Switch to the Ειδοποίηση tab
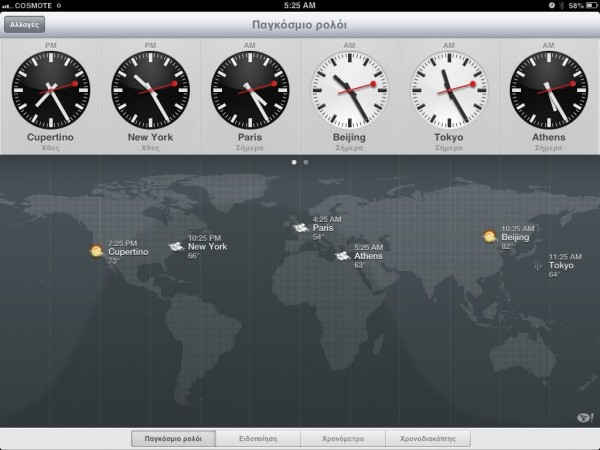The height and width of the screenshot is (450, 600). pos(258,439)
